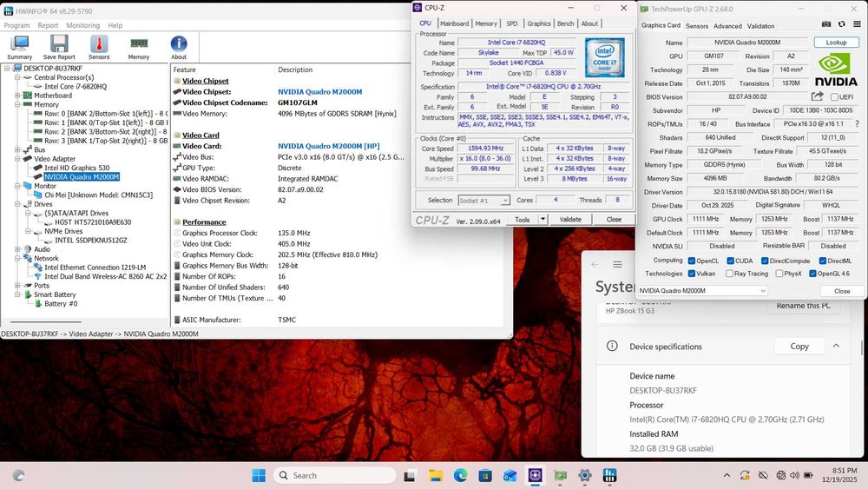868x489 pixels.
Task: Click the NVIDIA logo in GPU-Z
Action: [x=836, y=69]
